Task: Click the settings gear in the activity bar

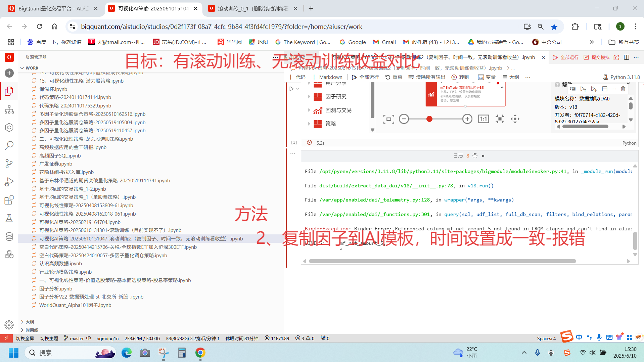Action: [9, 325]
